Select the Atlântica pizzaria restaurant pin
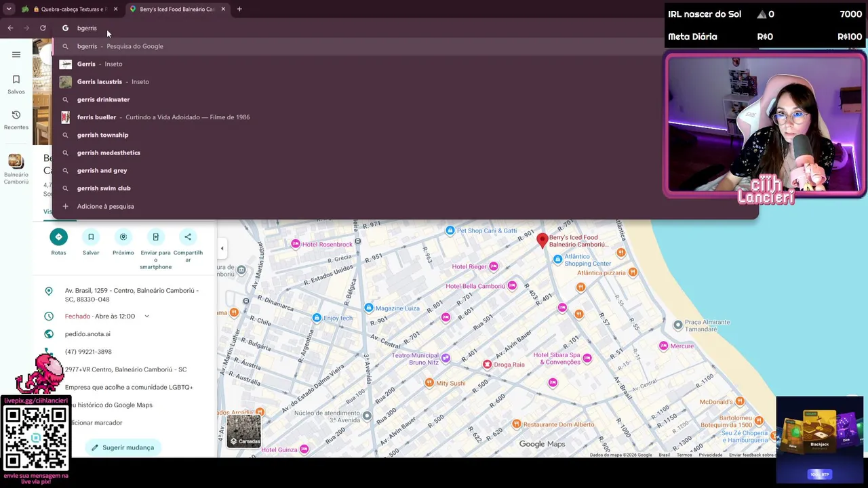Image resolution: width=868 pixels, height=488 pixels. pos(633,272)
